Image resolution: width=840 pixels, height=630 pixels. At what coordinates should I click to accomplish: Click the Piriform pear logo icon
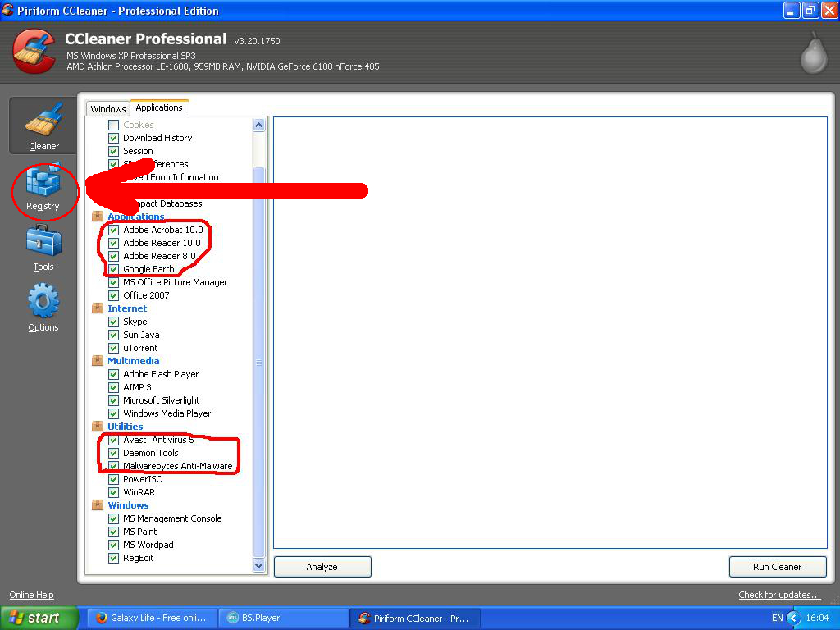click(x=813, y=52)
